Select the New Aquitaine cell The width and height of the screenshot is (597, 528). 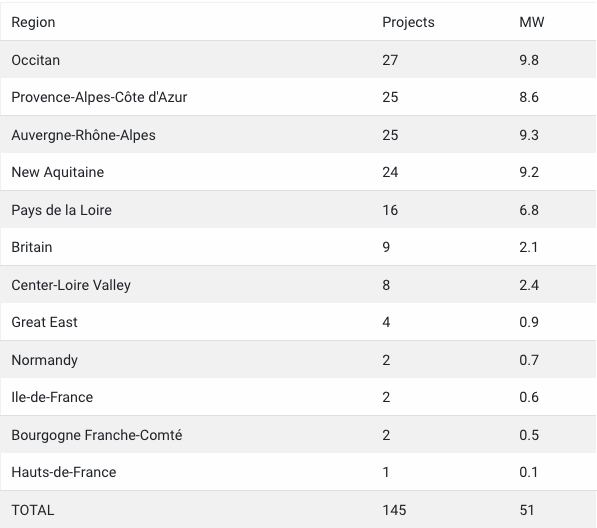[57, 172]
